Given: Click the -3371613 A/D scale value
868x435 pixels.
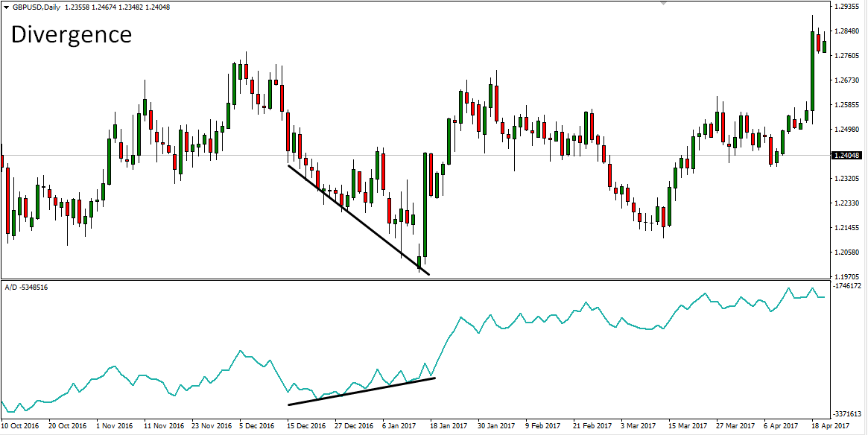Looking at the screenshot, I should point(849,413).
